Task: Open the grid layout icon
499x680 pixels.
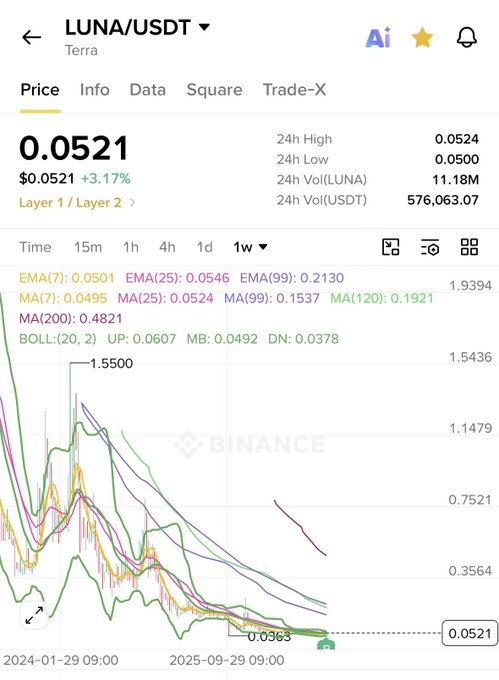Action: (469, 247)
